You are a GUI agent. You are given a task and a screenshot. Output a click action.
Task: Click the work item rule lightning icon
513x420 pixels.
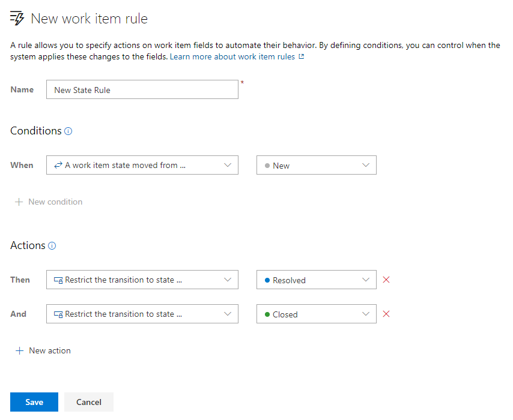pos(17,18)
